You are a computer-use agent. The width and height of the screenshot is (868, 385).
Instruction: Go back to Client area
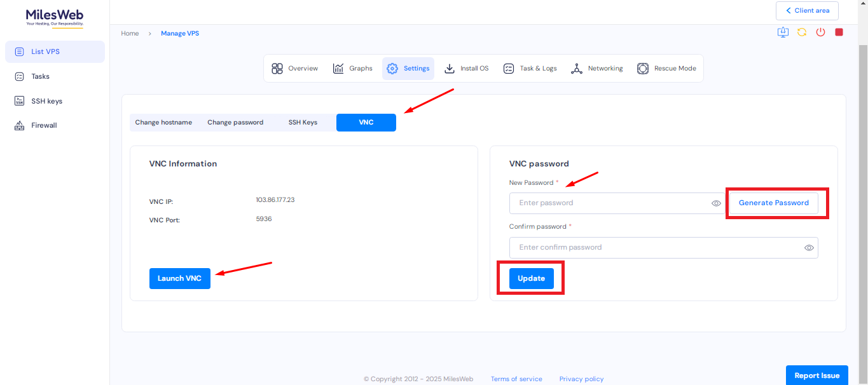[807, 11]
